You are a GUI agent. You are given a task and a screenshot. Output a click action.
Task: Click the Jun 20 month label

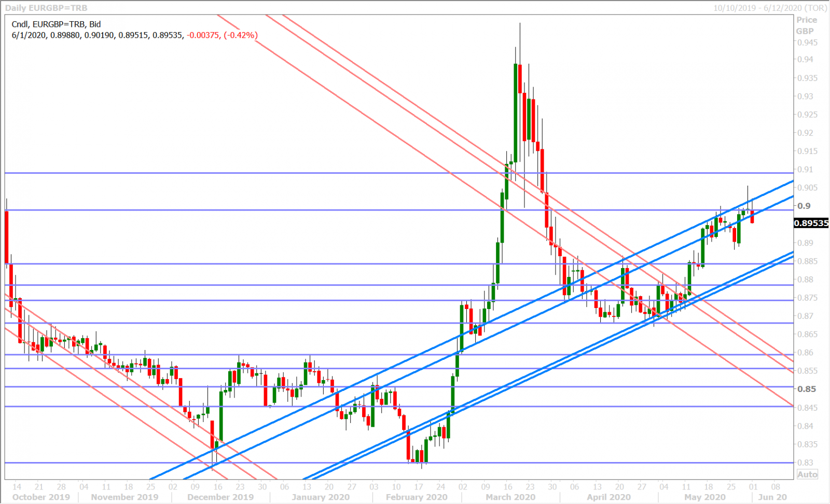click(x=772, y=497)
